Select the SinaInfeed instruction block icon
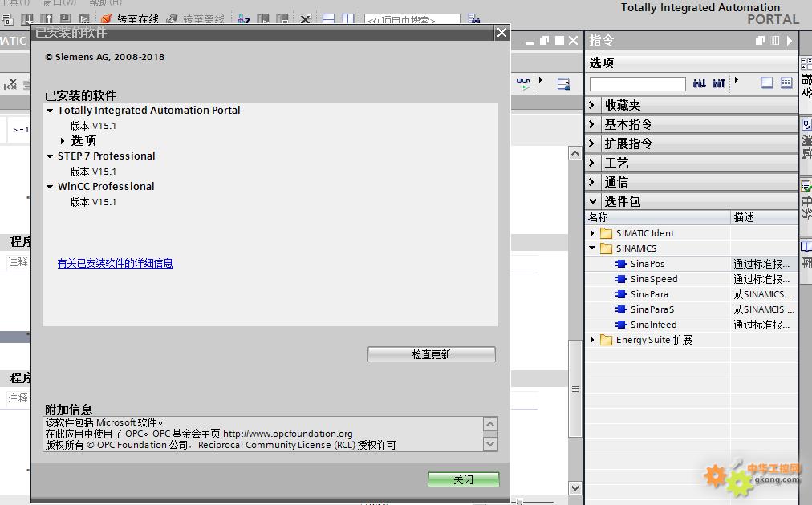 (x=621, y=325)
